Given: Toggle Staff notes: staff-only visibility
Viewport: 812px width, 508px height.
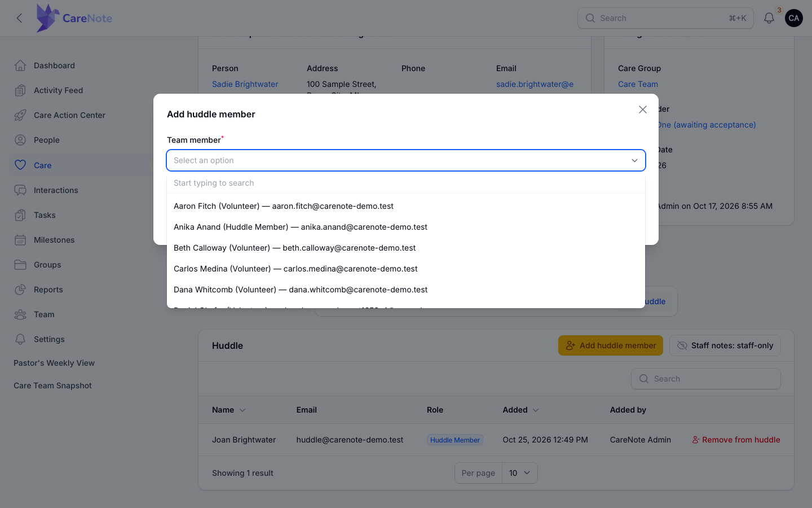Looking at the screenshot, I should [725, 345].
